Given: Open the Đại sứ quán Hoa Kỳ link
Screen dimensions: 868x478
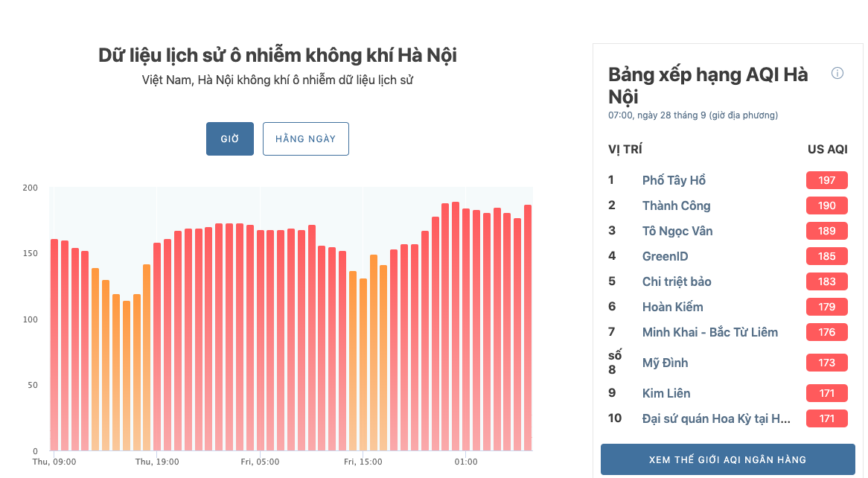Looking at the screenshot, I should (x=716, y=418).
